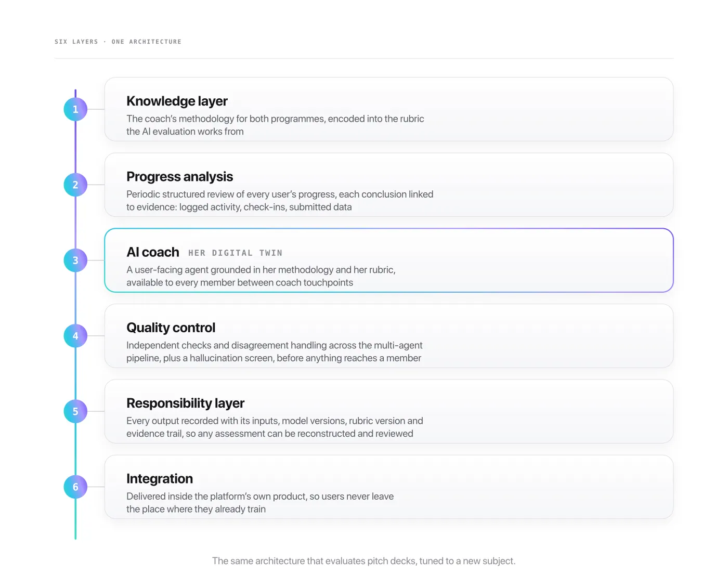Select the Responsibility layer heading
The width and height of the screenshot is (728, 587).
click(185, 403)
